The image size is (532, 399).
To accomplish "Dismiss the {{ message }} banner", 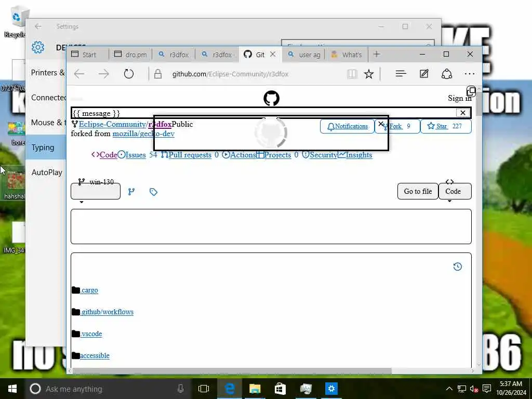I will point(463,113).
